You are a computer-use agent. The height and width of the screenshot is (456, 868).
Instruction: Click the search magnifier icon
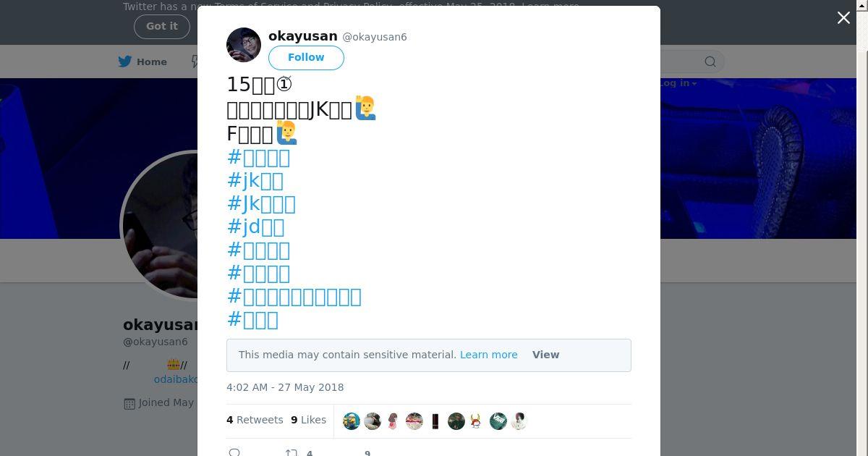click(710, 62)
